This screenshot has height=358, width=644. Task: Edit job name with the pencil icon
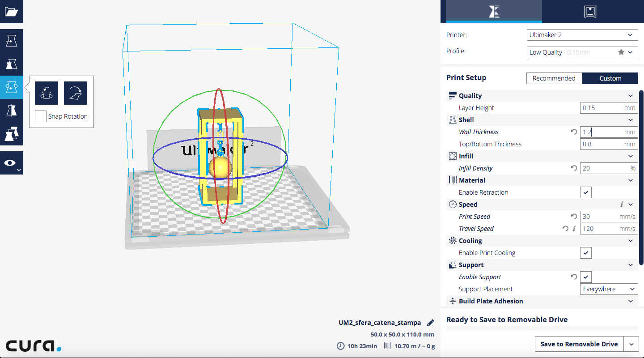(430, 323)
